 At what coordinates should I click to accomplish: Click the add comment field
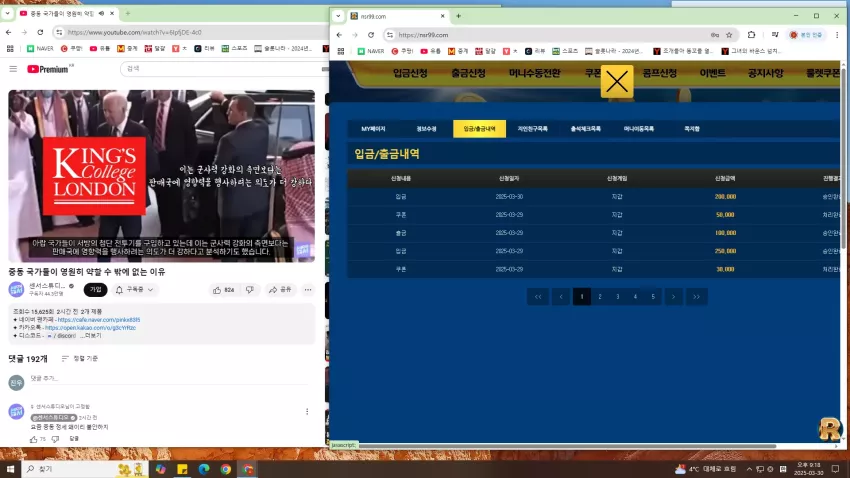click(169, 378)
